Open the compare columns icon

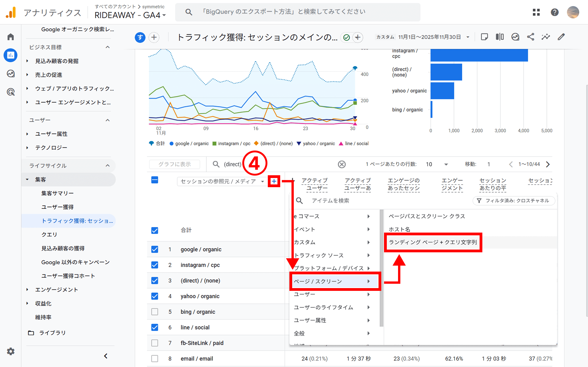point(500,37)
